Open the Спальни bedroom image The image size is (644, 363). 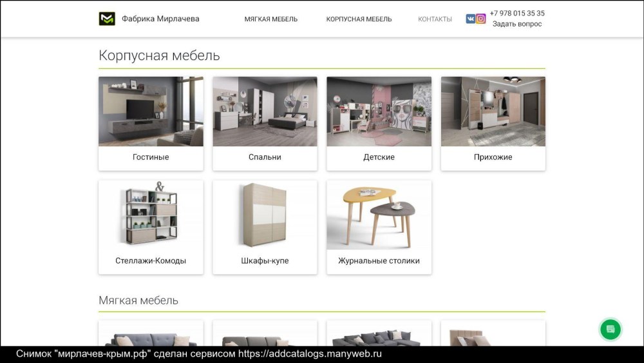pyautogui.click(x=265, y=112)
